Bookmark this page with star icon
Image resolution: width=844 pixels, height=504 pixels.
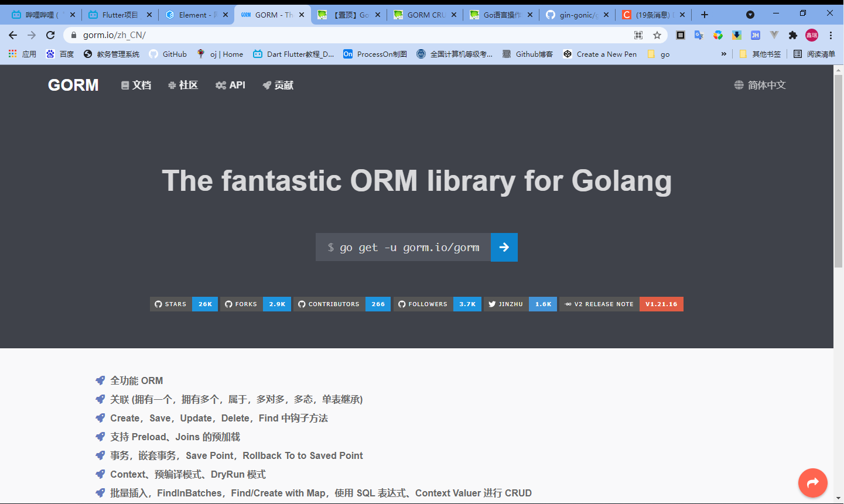pyautogui.click(x=657, y=35)
